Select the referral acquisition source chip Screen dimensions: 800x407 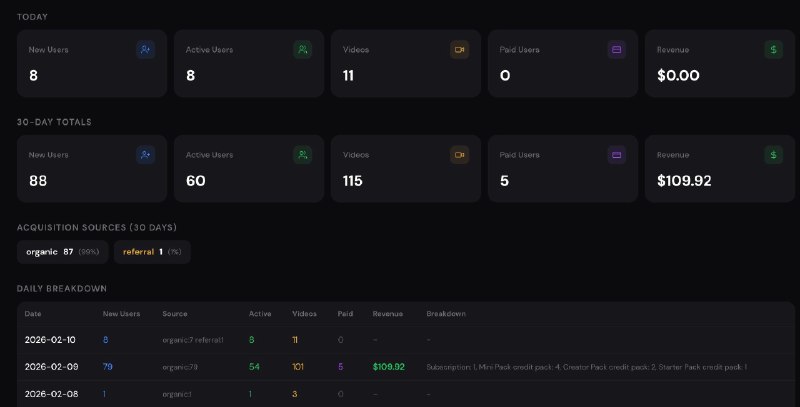tap(151, 252)
